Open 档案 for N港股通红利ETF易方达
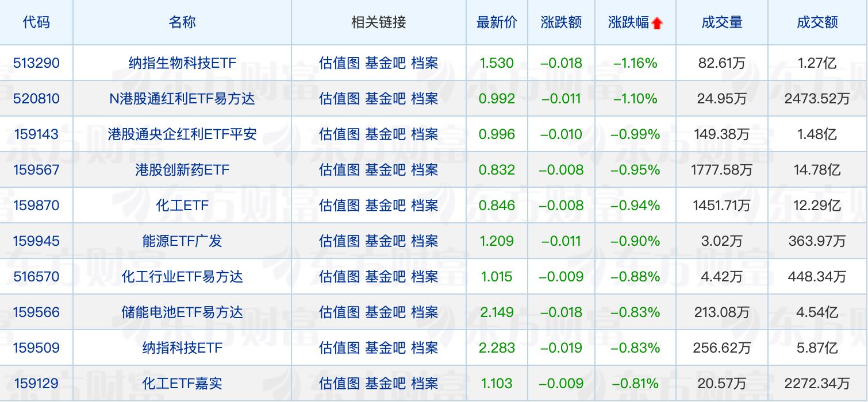This screenshot has height=402, width=868. [424, 98]
